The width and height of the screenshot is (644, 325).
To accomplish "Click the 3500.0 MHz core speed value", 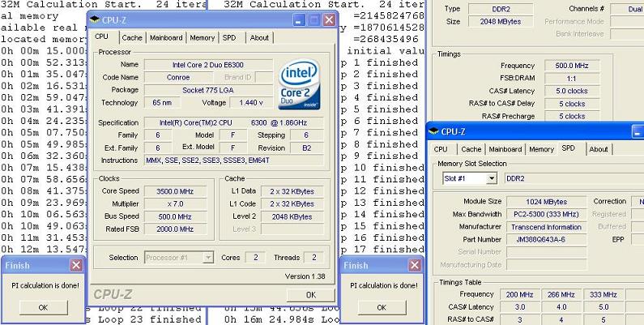I will (x=175, y=191).
